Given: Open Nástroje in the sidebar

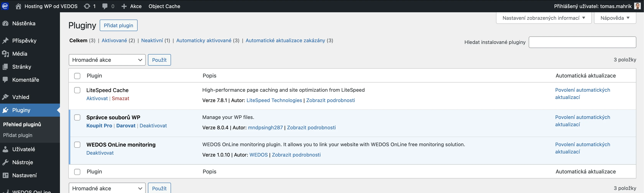Looking at the screenshot, I should point(22,162).
